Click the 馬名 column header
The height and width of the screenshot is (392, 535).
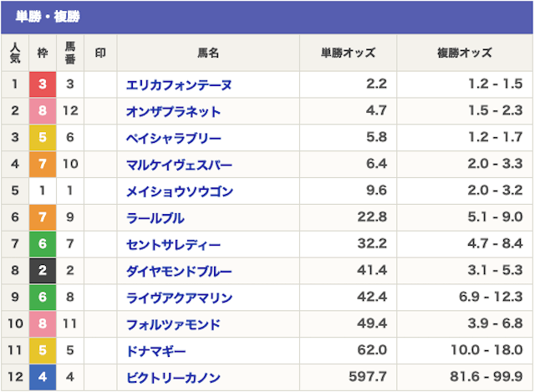coord(208,53)
